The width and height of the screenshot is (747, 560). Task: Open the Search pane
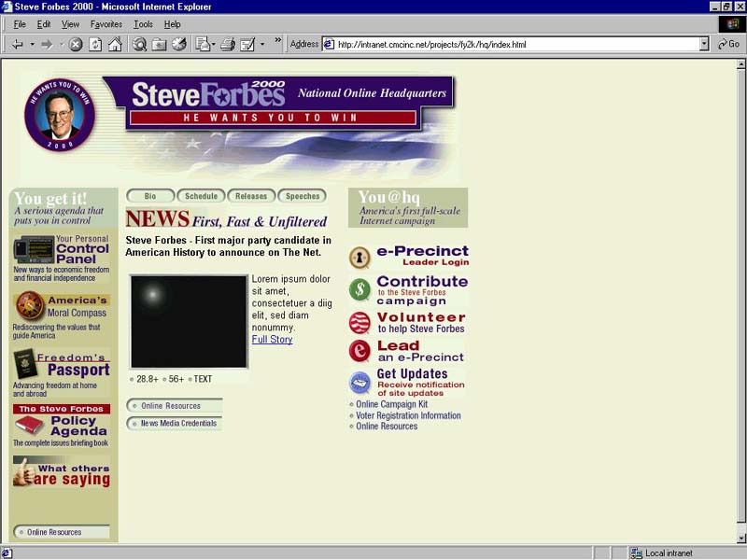click(x=139, y=44)
